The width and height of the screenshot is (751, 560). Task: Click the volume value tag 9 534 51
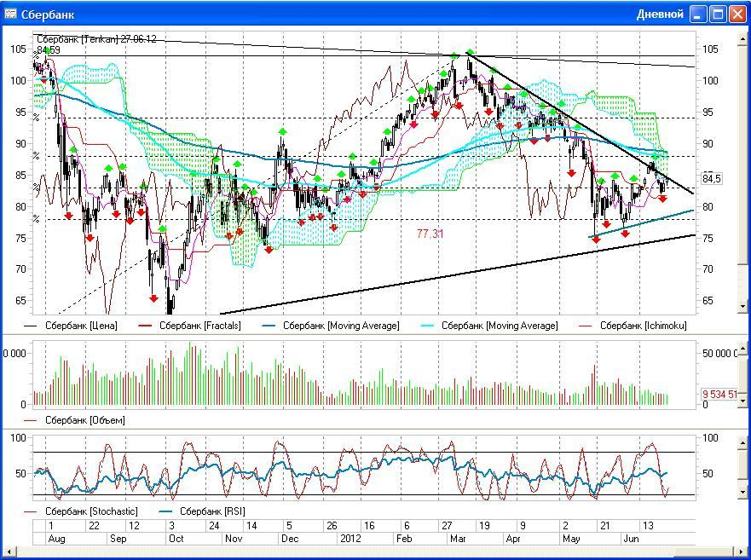(x=719, y=395)
